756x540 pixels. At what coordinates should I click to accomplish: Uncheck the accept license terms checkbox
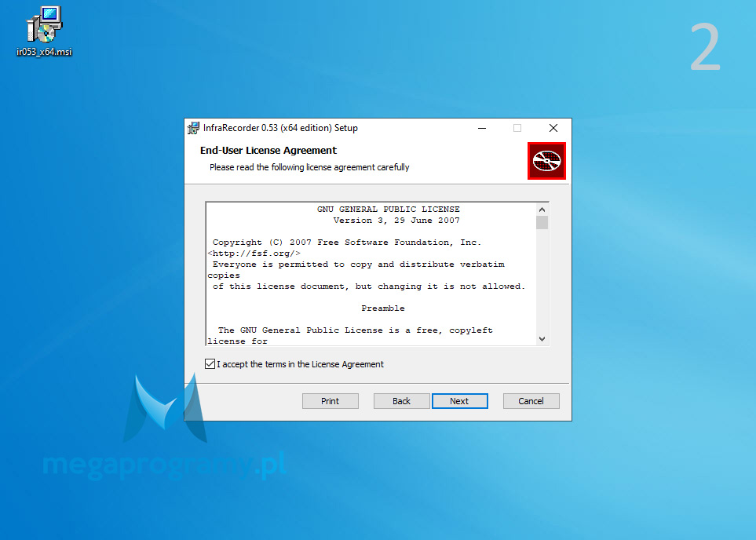pyautogui.click(x=210, y=364)
